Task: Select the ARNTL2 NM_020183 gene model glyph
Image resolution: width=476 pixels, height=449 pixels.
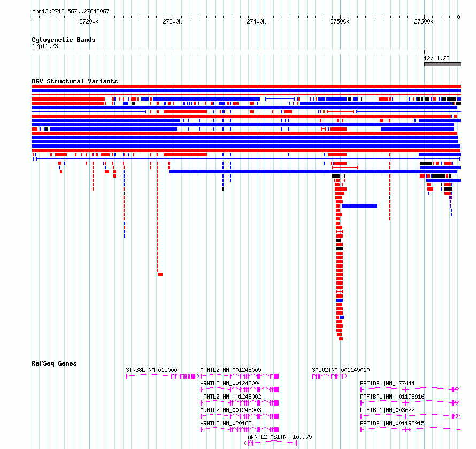Action: click(240, 430)
